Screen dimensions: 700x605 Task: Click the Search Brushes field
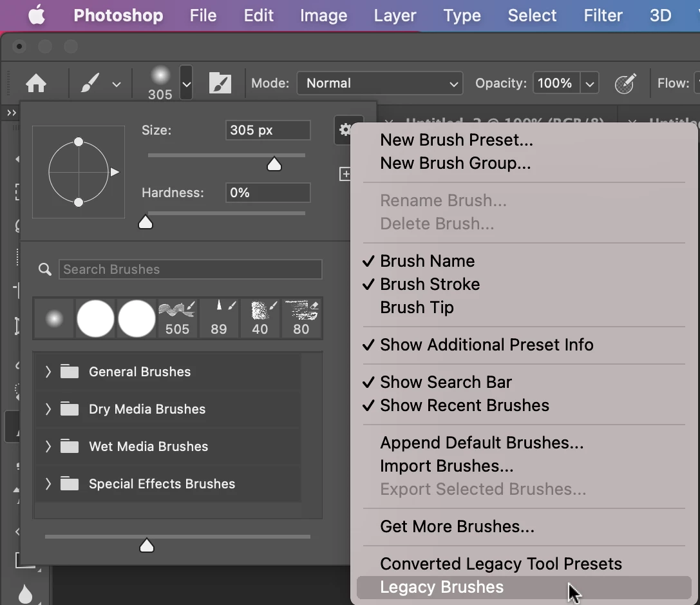(x=190, y=269)
